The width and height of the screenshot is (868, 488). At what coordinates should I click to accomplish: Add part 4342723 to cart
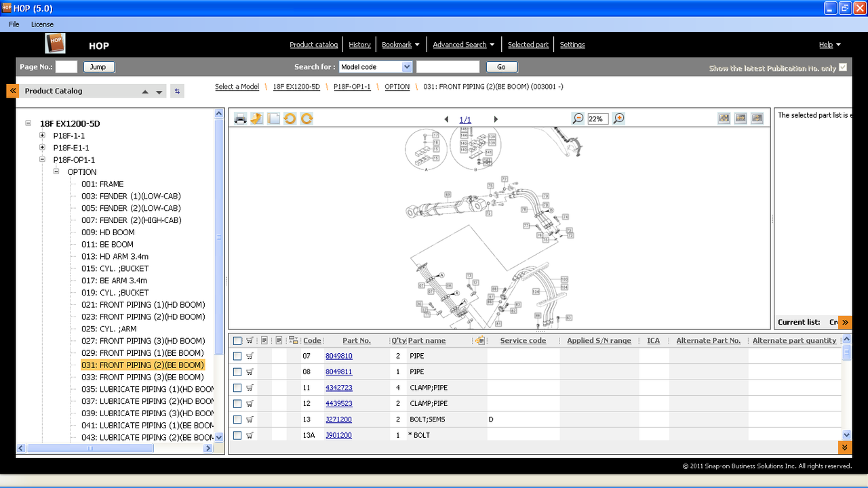pyautogui.click(x=250, y=388)
